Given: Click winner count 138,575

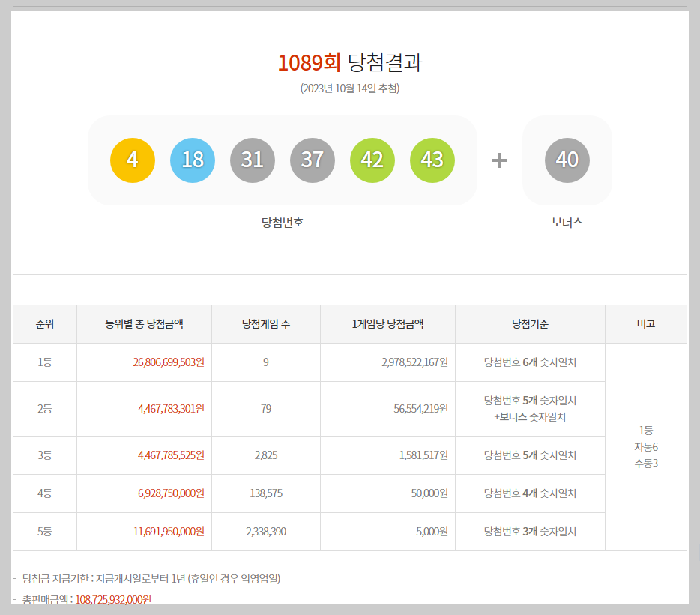Looking at the screenshot, I should tap(266, 493).
